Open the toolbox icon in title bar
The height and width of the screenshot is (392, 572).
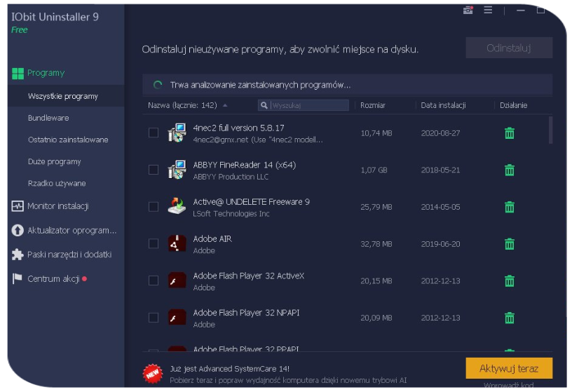(x=468, y=10)
